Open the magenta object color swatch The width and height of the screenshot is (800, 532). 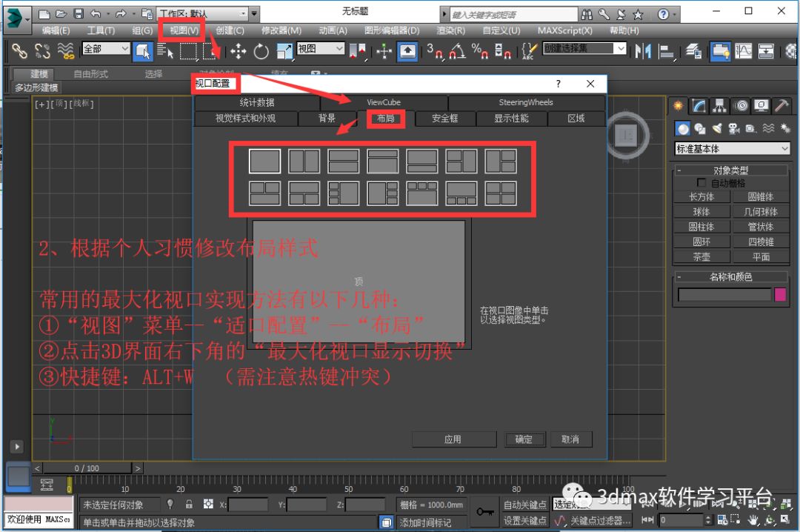point(780,295)
